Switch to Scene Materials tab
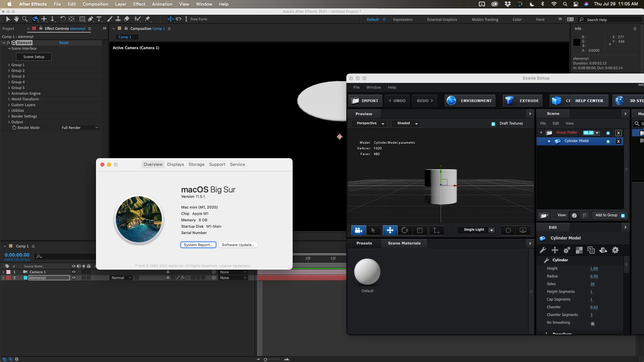 pos(404,243)
